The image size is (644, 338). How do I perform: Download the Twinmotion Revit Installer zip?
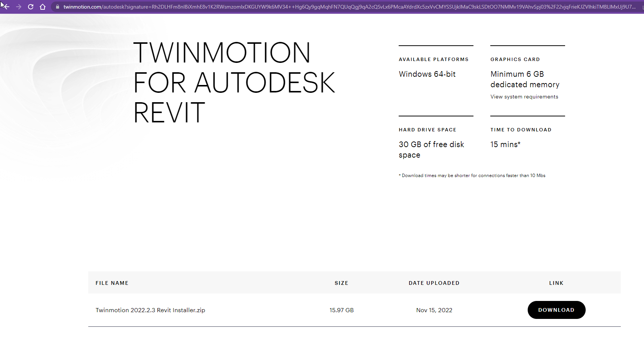(556, 310)
